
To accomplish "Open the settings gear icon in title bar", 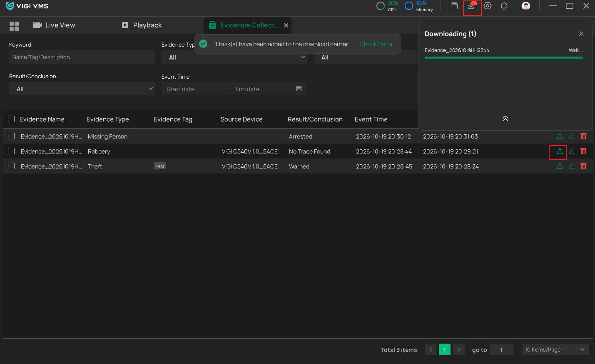I will tap(488, 6).
